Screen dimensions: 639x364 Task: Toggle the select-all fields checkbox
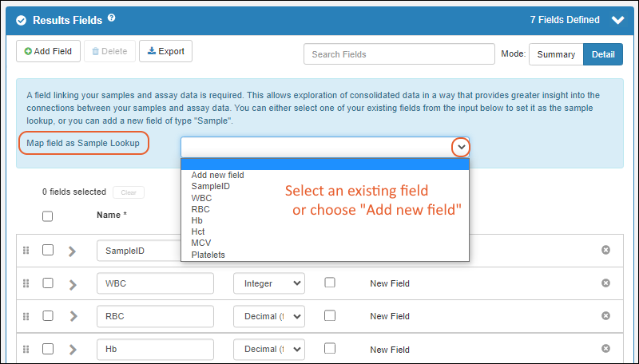coord(48,216)
